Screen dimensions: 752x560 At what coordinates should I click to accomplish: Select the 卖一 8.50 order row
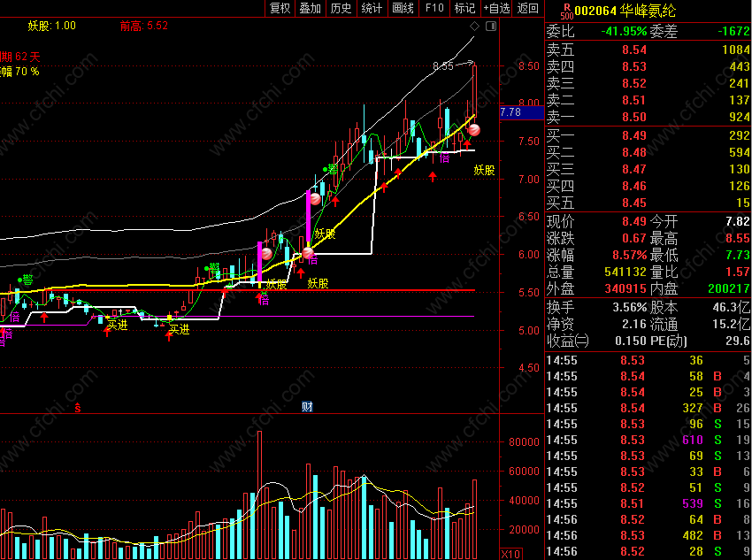648,117
